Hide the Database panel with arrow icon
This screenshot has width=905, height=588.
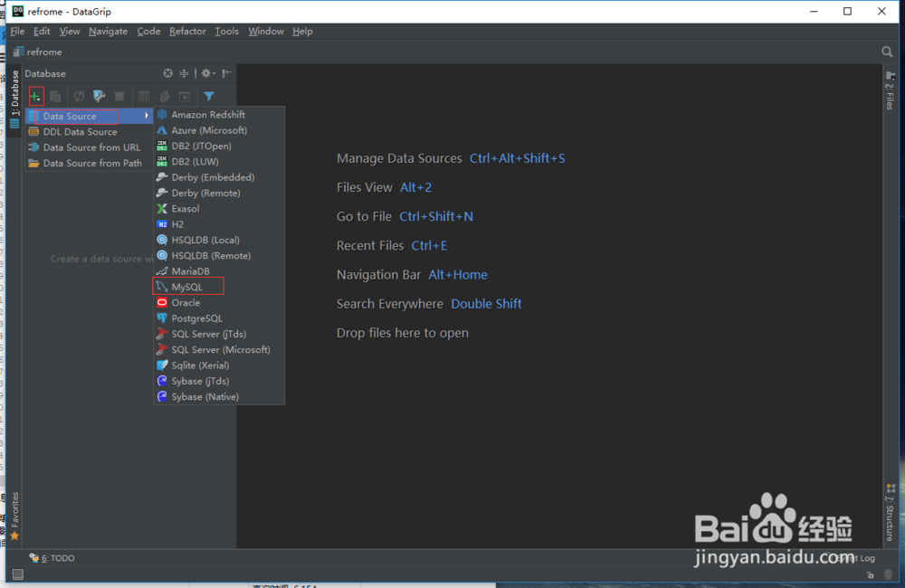(x=227, y=73)
